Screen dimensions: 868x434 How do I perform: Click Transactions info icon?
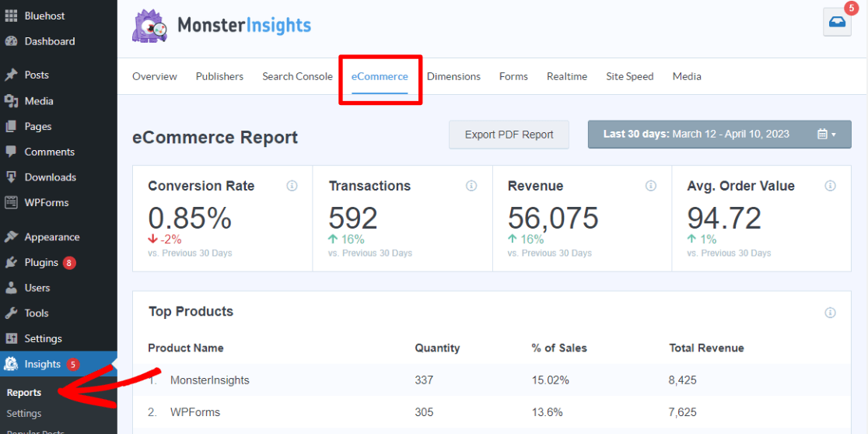471,186
